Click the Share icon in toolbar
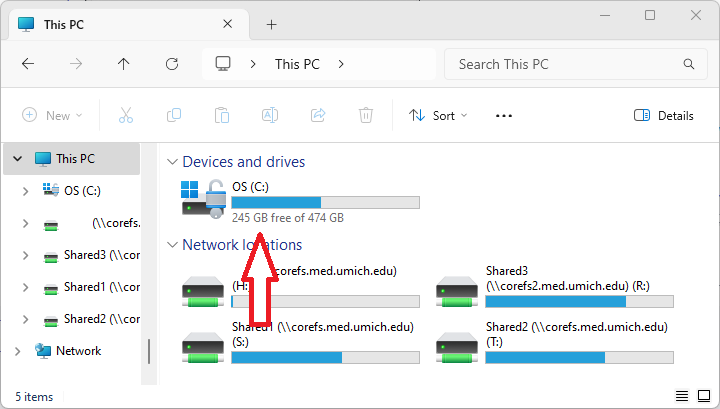 click(318, 115)
